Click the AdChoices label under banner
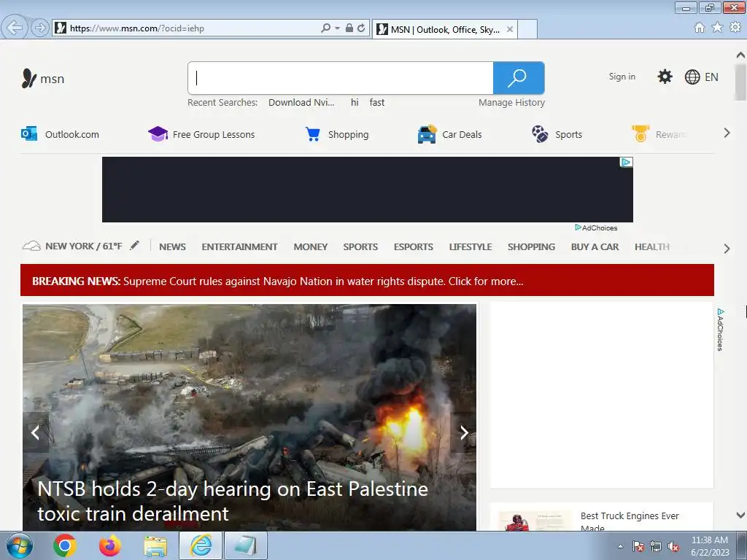The height and width of the screenshot is (560, 747). (596, 227)
